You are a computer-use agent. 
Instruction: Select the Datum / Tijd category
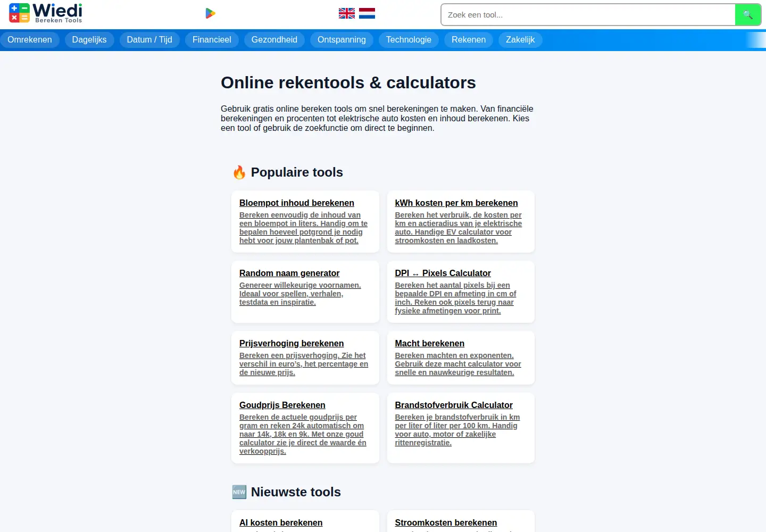[149, 40]
